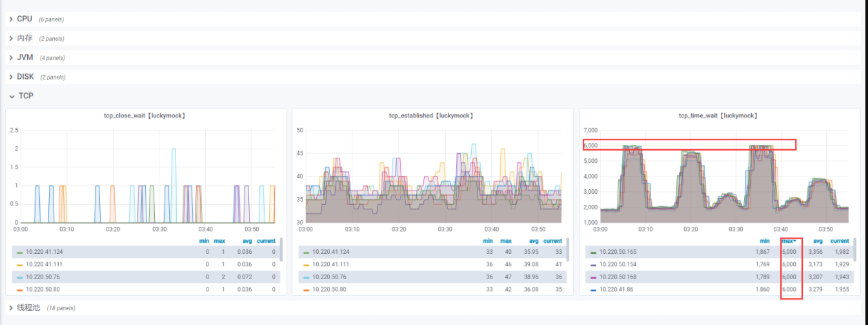The image size is (868, 325).
Task: Sort tcp_established legend by avg column
Action: tap(533, 241)
